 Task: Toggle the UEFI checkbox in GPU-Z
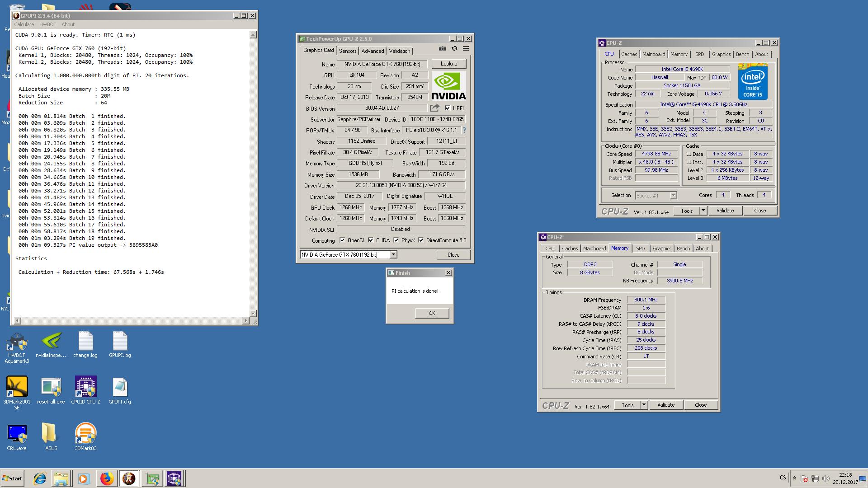(448, 108)
